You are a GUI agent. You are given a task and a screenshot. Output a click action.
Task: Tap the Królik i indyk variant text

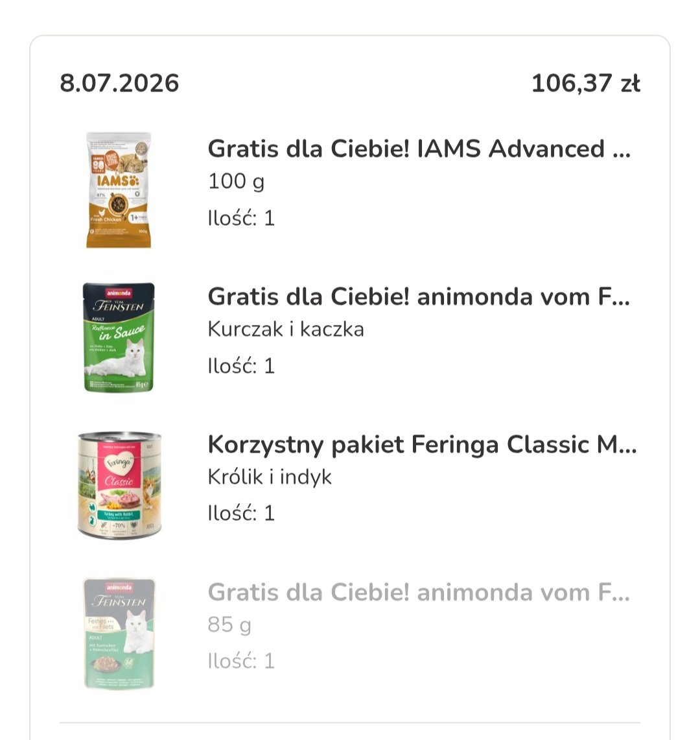[x=270, y=477]
